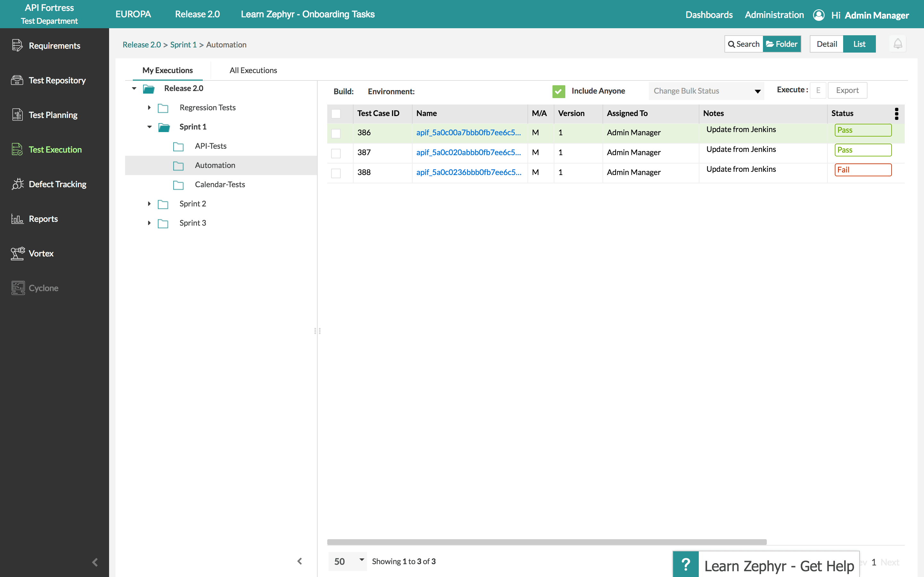Click the Export button
Image resolution: width=924 pixels, height=577 pixels.
pyautogui.click(x=847, y=90)
